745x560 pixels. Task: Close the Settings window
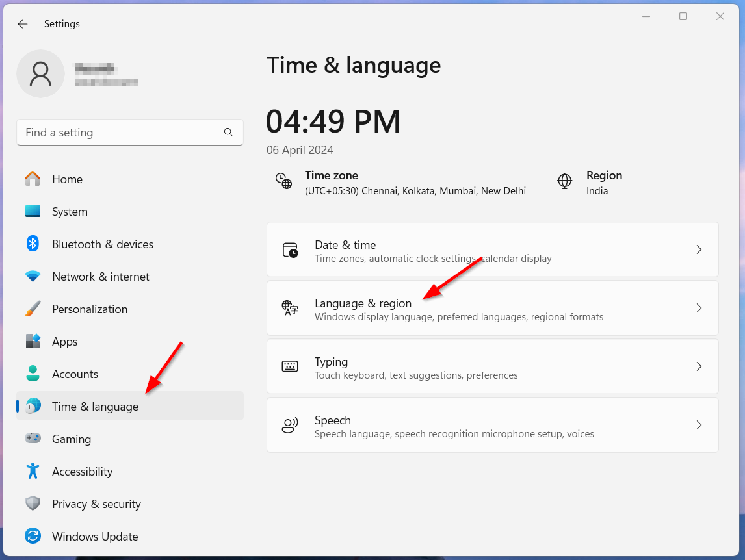[x=720, y=16]
